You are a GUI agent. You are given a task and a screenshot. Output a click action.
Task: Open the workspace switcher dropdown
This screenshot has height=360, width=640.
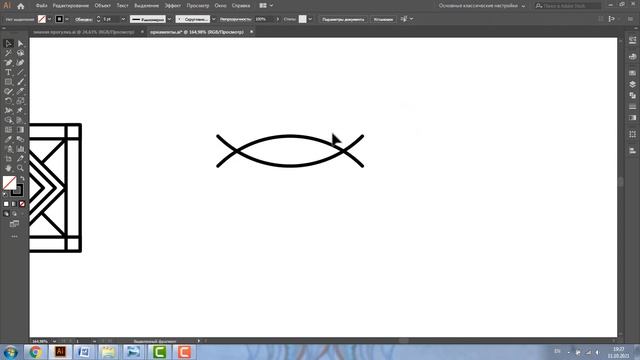point(482,6)
